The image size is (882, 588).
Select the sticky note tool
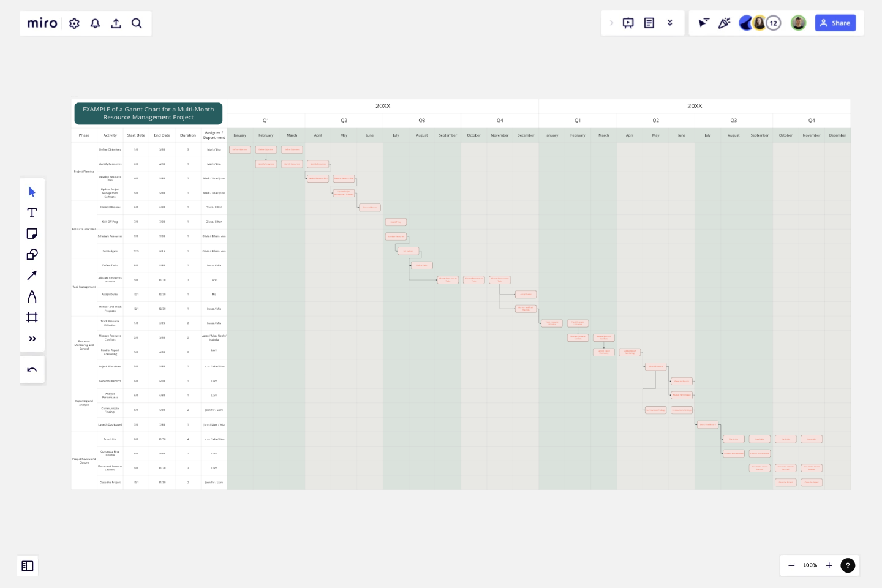pos(32,233)
